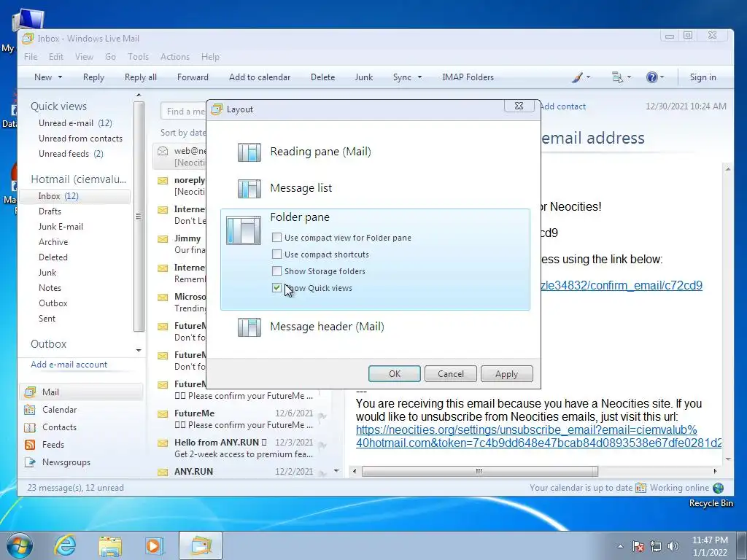Enable Show Storage folders checkbox

276,271
